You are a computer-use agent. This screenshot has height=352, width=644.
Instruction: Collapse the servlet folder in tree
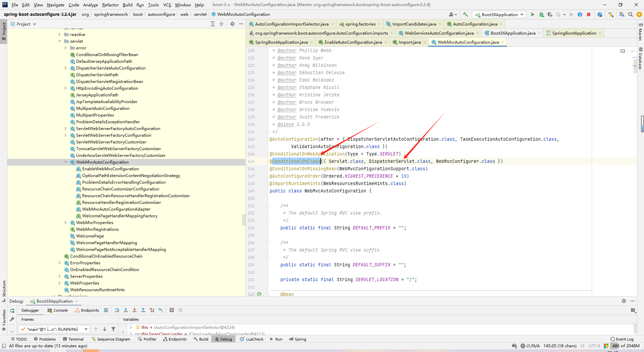pyautogui.click(x=60, y=41)
